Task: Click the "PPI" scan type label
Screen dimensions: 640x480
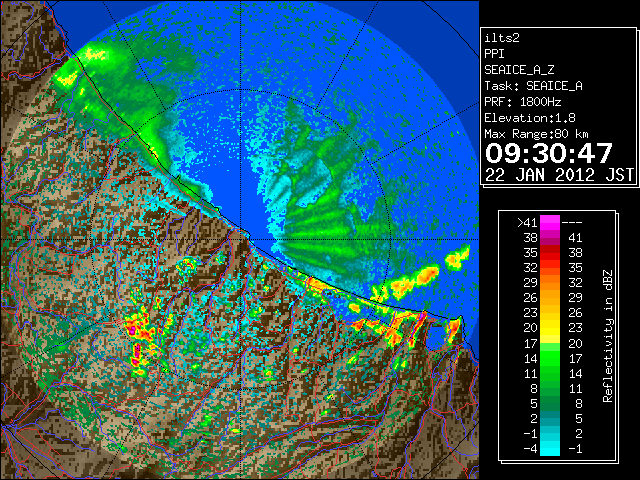Action: 494,54
